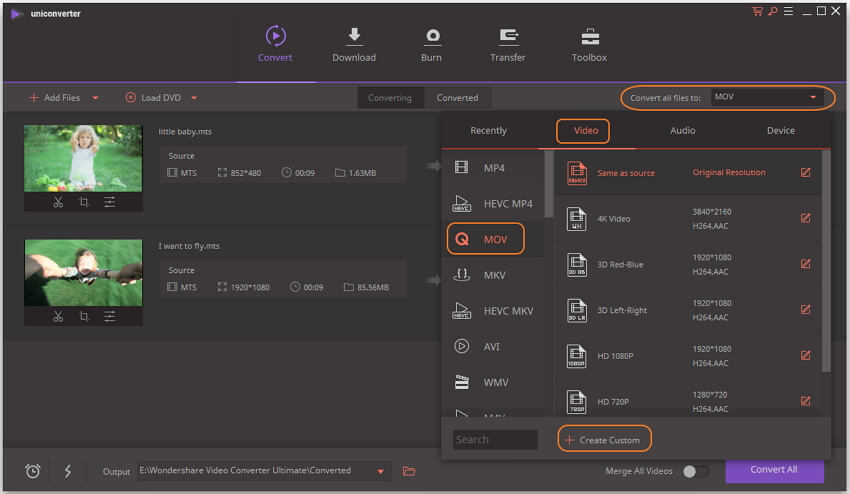Open the hamburger menu icon
This screenshot has width=850, height=494.
[x=788, y=11]
